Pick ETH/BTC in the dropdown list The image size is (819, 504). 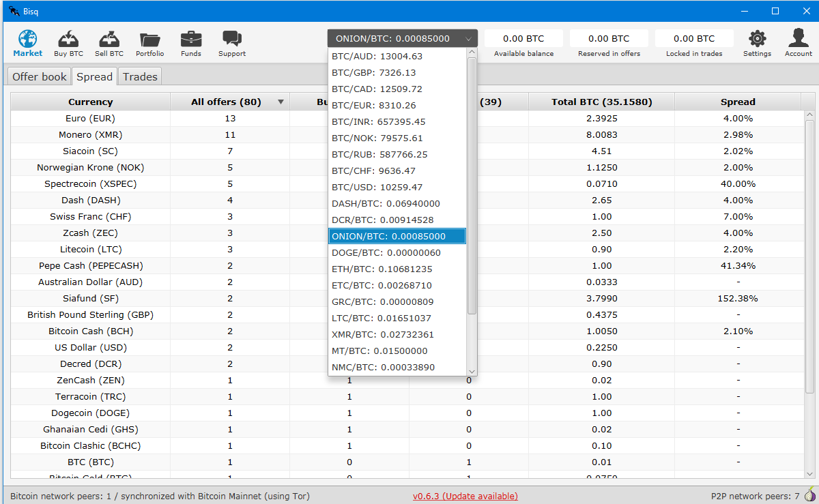click(397, 269)
